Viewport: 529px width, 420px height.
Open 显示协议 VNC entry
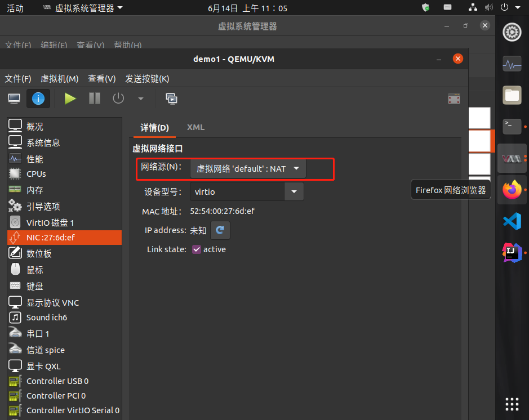(64, 302)
